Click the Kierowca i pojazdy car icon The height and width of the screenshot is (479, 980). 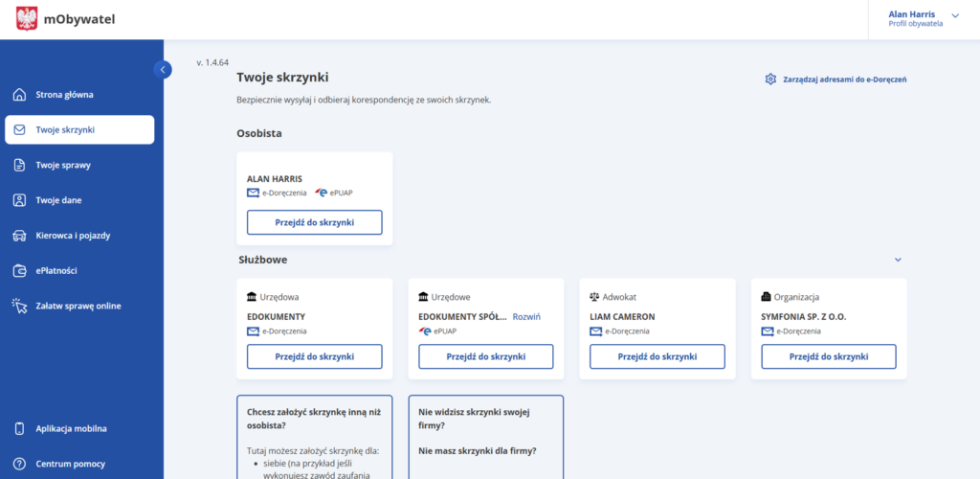coord(20,236)
